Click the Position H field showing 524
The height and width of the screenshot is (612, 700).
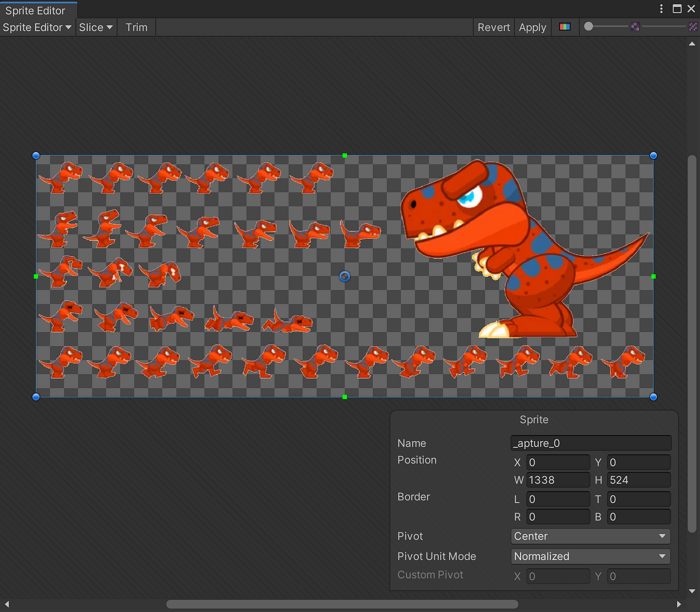coord(638,480)
